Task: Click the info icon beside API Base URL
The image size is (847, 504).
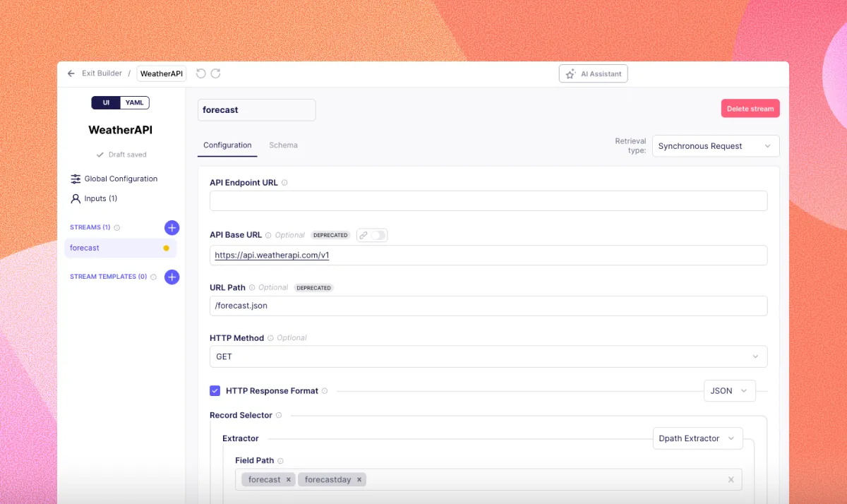Action: click(268, 235)
